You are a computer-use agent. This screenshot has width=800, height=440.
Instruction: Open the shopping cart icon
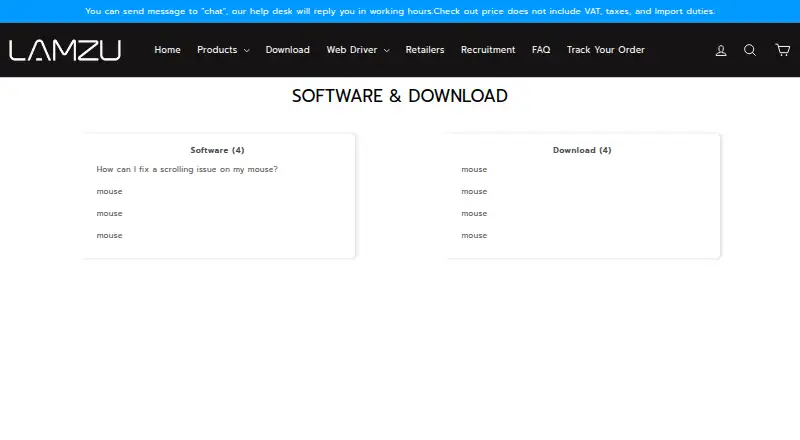click(783, 50)
